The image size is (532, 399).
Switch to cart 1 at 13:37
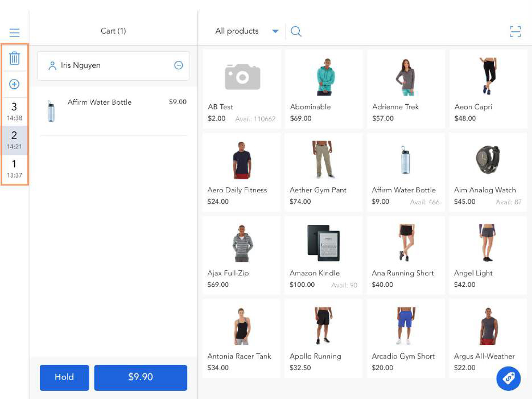click(14, 169)
